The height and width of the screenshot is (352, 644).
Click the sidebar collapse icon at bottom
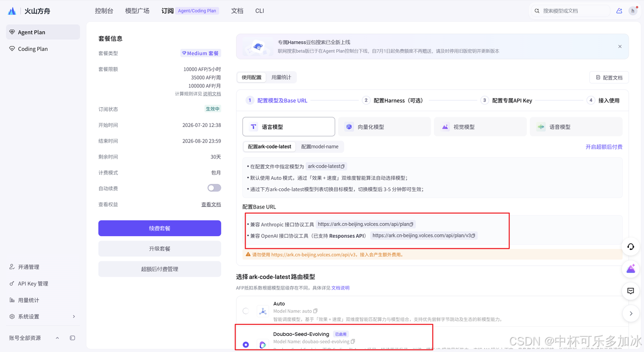(x=72, y=338)
